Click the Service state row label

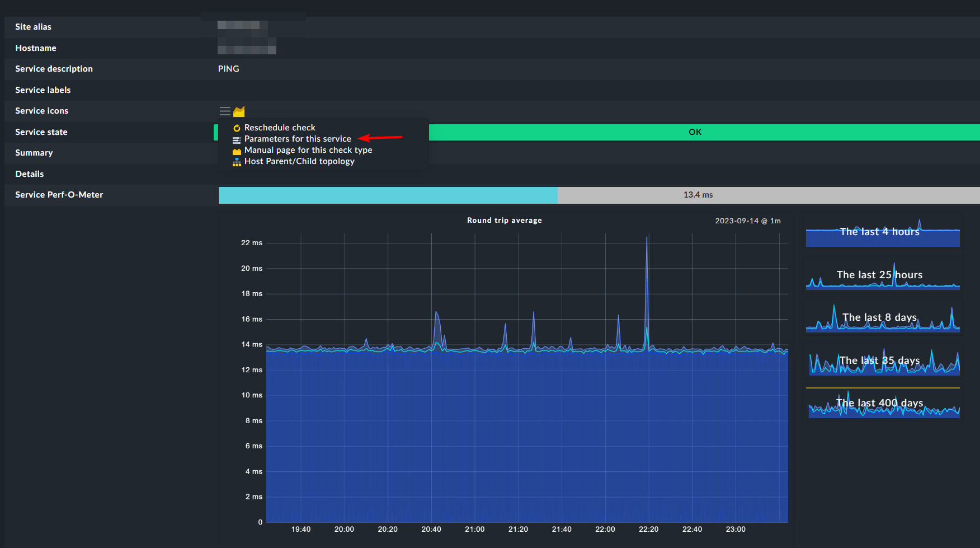tap(41, 132)
